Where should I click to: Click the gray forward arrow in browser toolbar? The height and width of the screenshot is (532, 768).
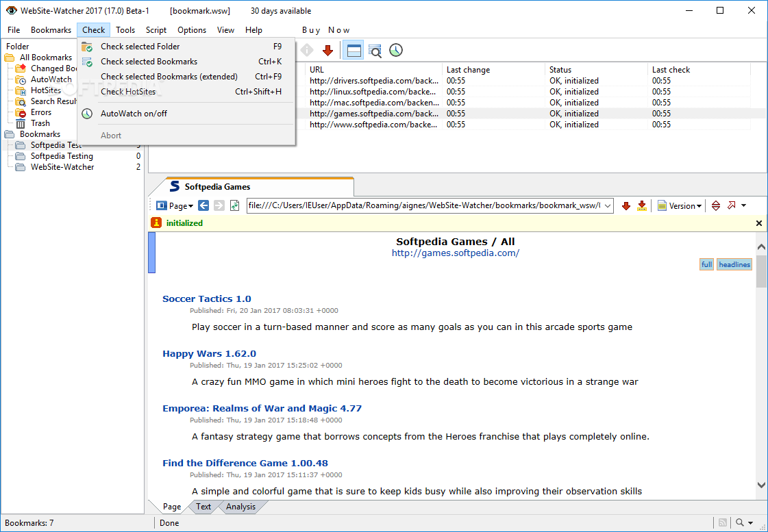click(x=219, y=205)
